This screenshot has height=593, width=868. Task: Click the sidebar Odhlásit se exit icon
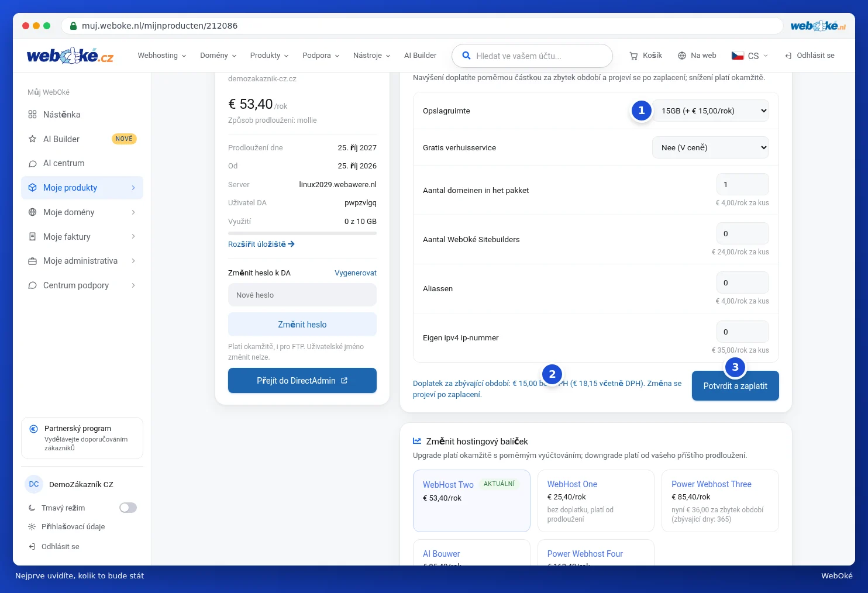32,547
